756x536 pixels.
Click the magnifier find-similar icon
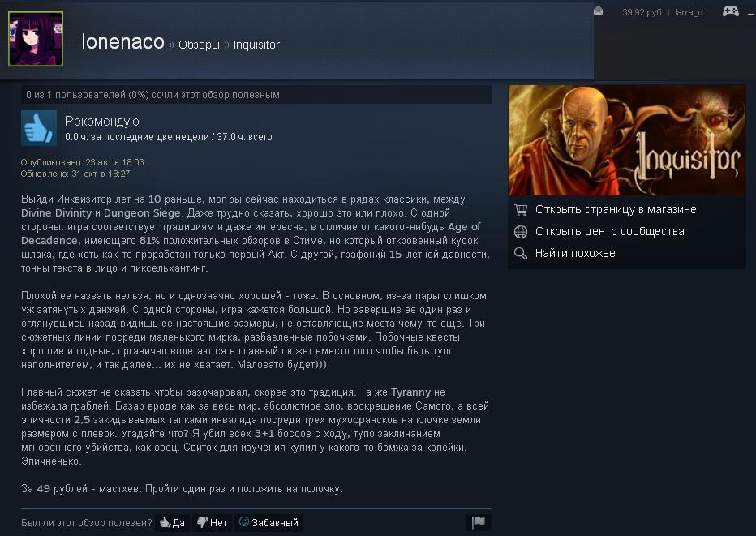pos(521,254)
